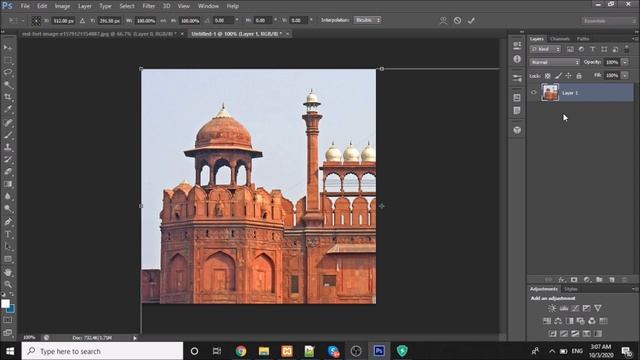Open the Filter menu

pos(149,6)
